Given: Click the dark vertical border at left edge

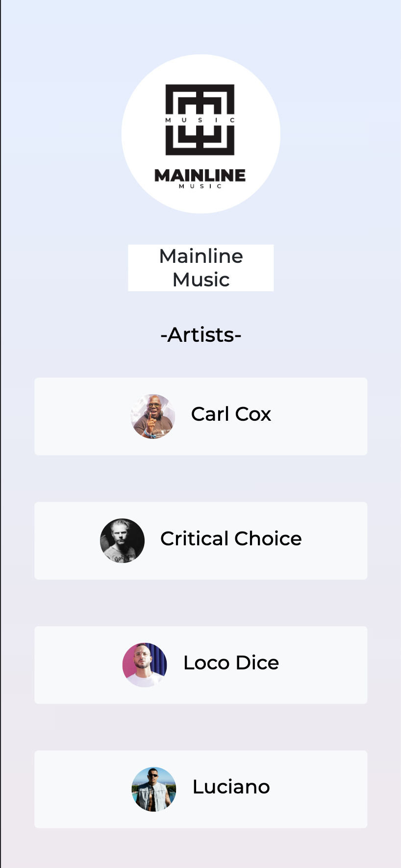Looking at the screenshot, I should (x=0, y=434).
